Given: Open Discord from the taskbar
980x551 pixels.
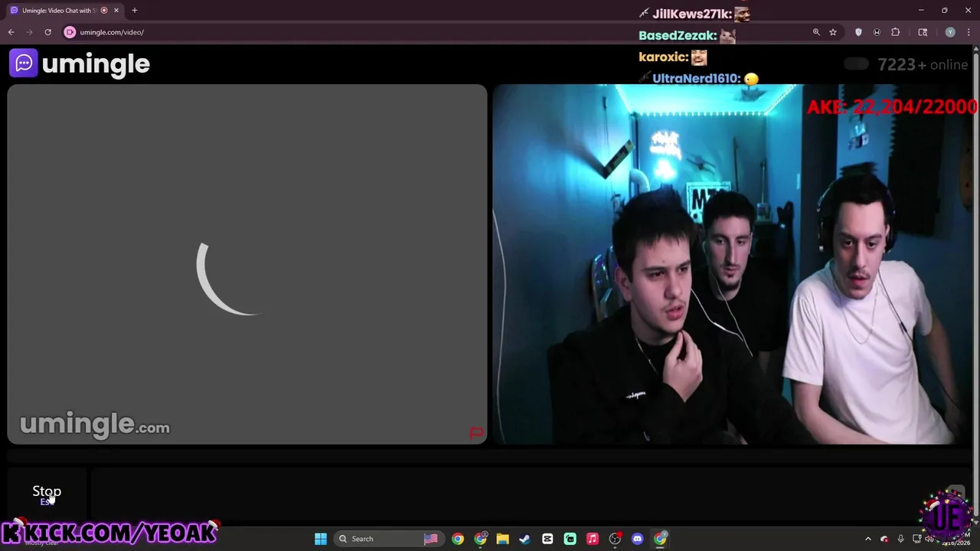Looking at the screenshot, I should pos(638,539).
